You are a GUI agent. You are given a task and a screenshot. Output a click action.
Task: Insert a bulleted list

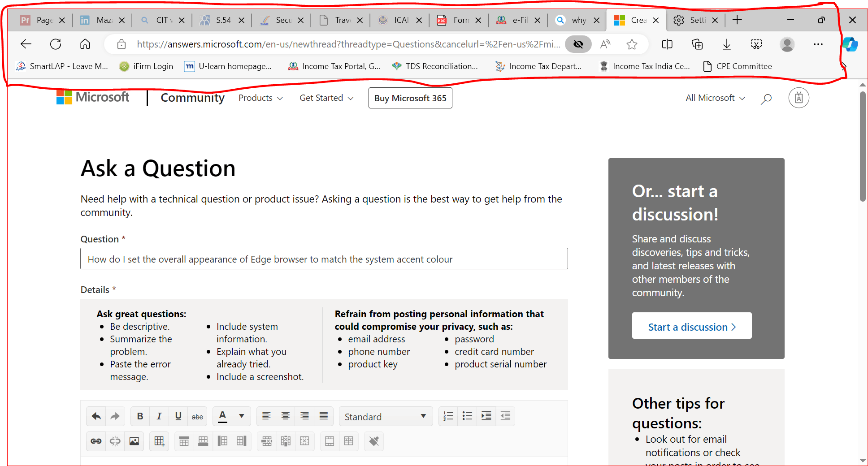point(467,416)
